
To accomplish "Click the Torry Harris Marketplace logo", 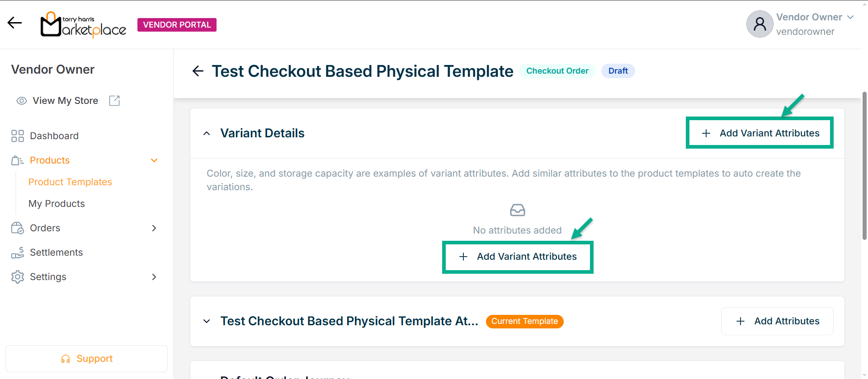I will pos(83,25).
